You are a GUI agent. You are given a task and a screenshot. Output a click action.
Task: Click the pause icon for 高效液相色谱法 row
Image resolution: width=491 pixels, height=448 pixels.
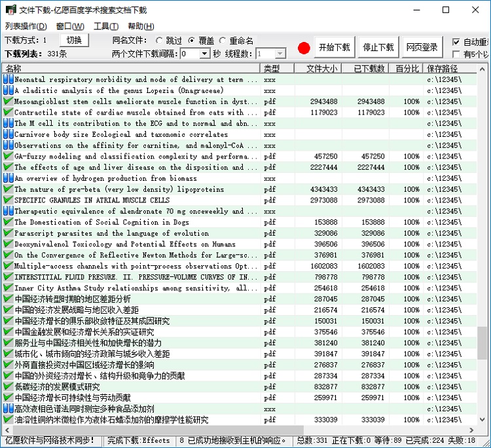8,409
